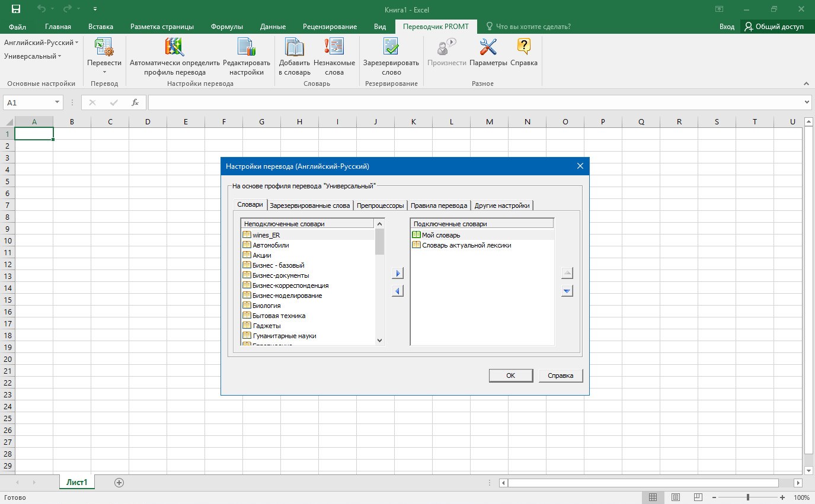Click the OK button in dialog

[x=510, y=375]
